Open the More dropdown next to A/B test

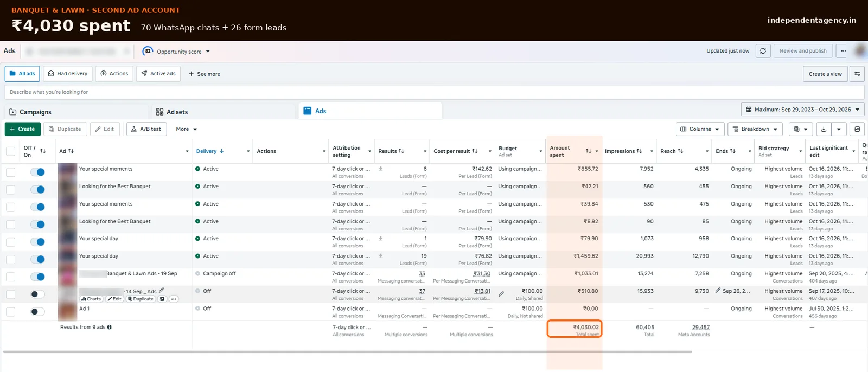[186, 129]
